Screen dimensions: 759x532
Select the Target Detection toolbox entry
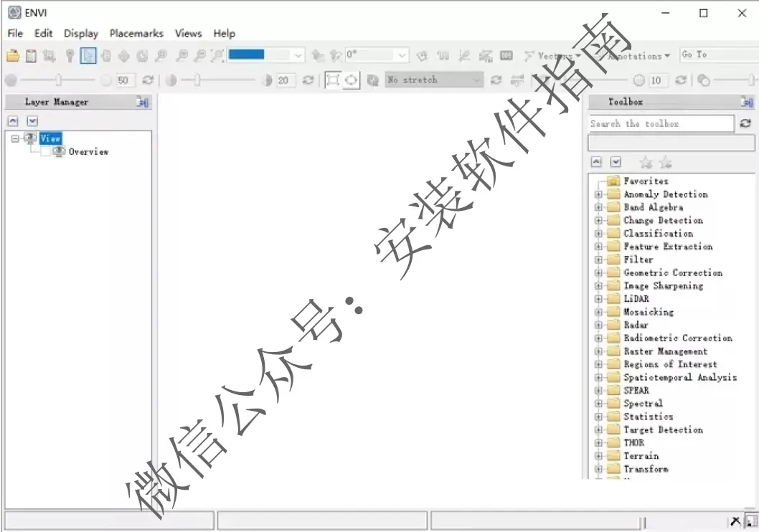(663, 429)
